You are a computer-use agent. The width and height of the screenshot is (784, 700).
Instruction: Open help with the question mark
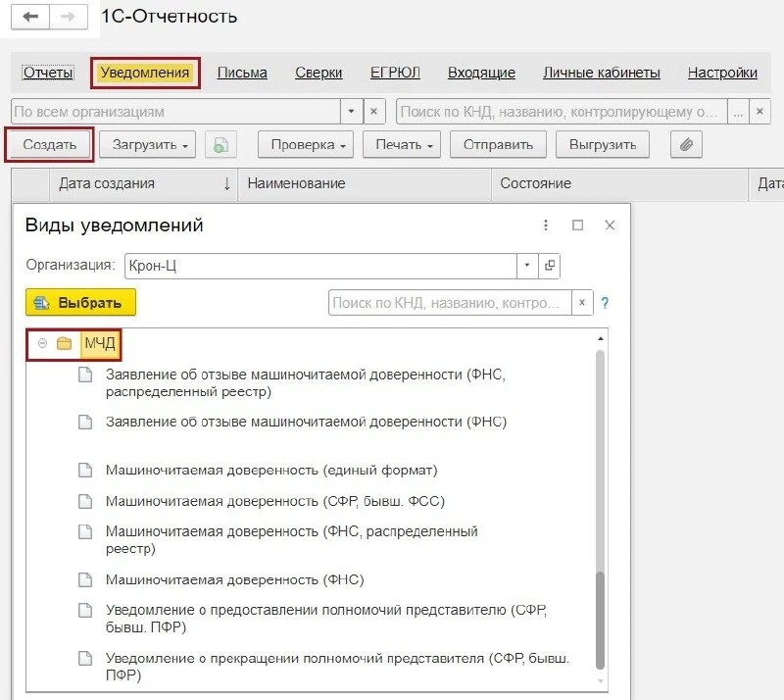(x=605, y=303)
